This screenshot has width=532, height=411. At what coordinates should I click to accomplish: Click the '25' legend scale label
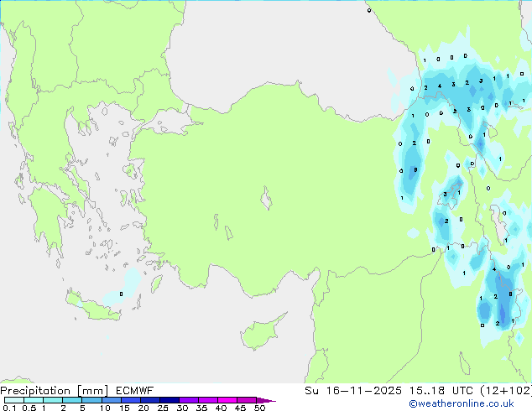pyautogui.click(x=163, y=408)
